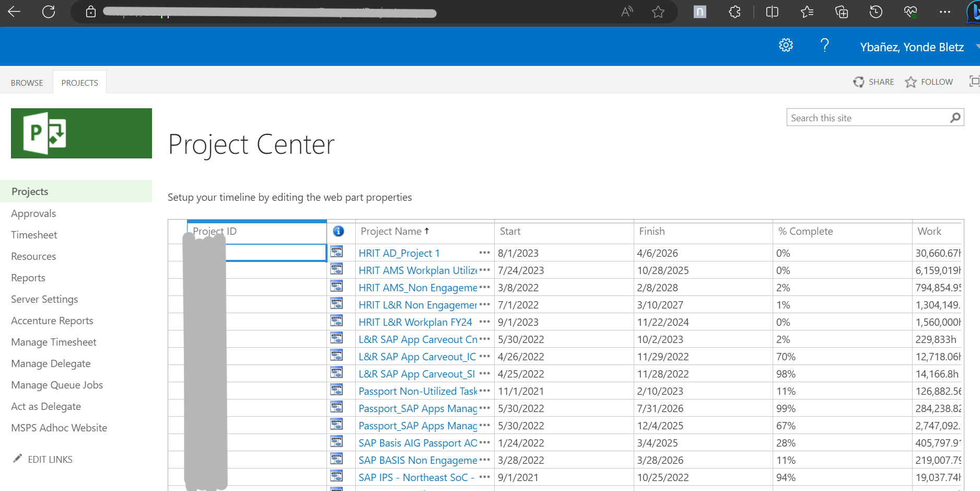Click the Focus on content icon
Viewport: 980px width, 491px height.
pyautogui.click(x=974, y=82)
